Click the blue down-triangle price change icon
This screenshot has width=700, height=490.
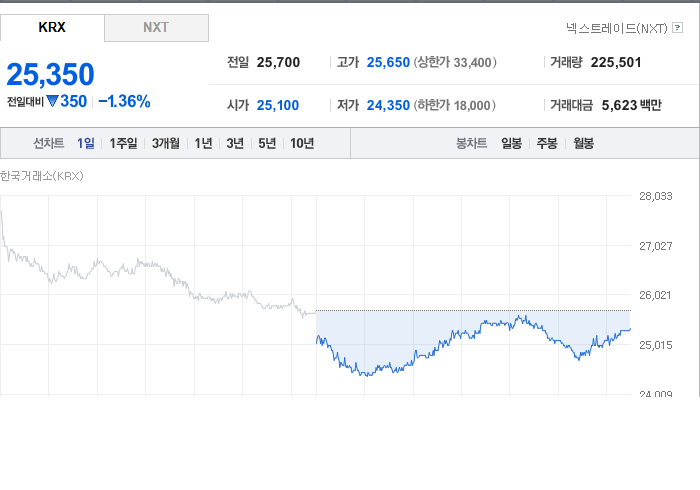[x=53, y=102]
